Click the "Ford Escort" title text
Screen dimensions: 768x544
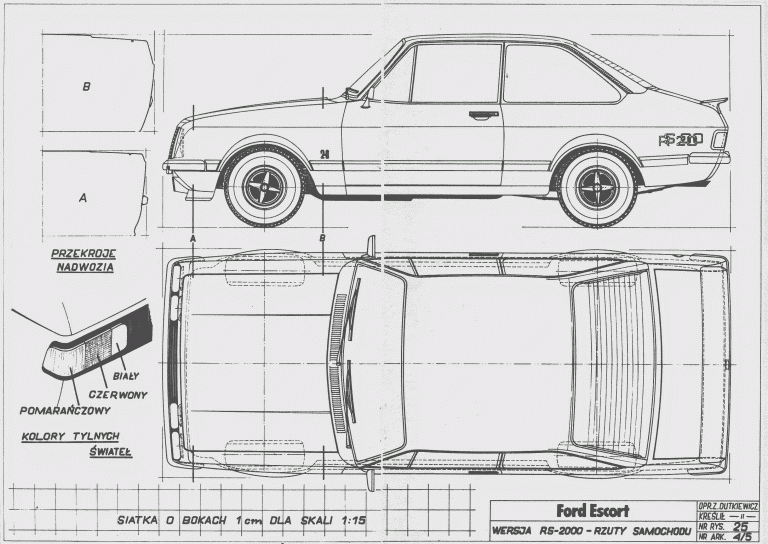tap(593, 511)
